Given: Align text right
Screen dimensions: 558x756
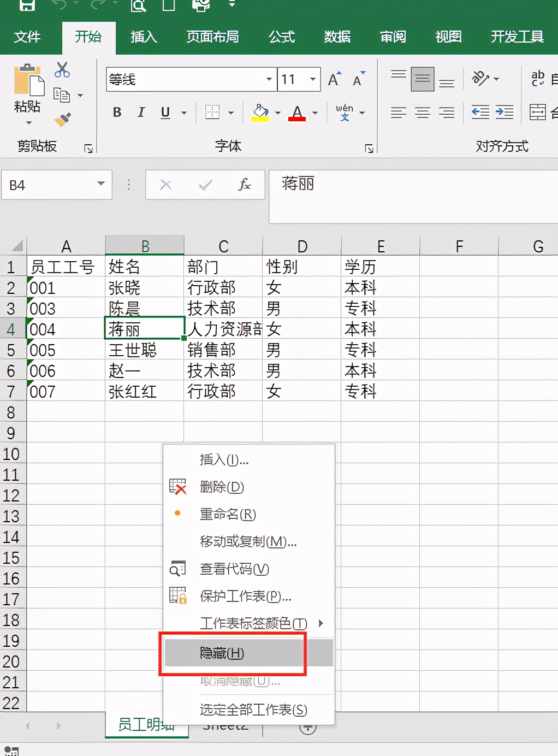Looking at the screenshot, I should [447, 113].
